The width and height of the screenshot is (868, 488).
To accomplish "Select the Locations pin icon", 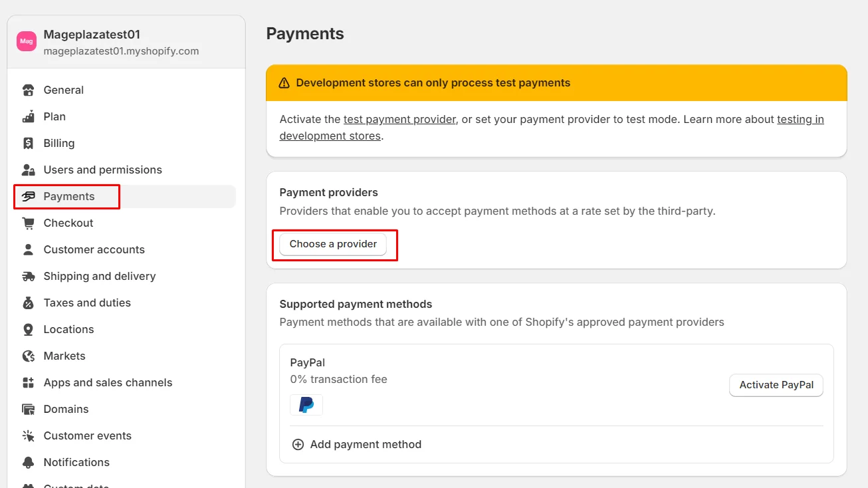I will click(28, 329).
